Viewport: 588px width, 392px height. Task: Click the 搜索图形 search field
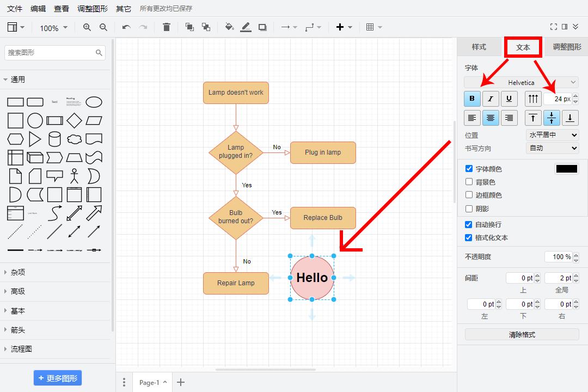pyautogui.click(x=50, y=53)
